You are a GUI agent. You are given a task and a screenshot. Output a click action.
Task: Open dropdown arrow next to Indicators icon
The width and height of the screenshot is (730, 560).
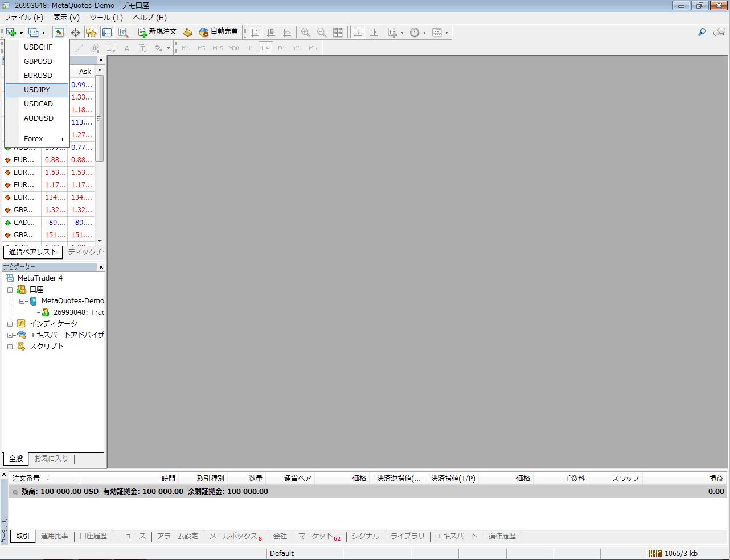(402, 32)
